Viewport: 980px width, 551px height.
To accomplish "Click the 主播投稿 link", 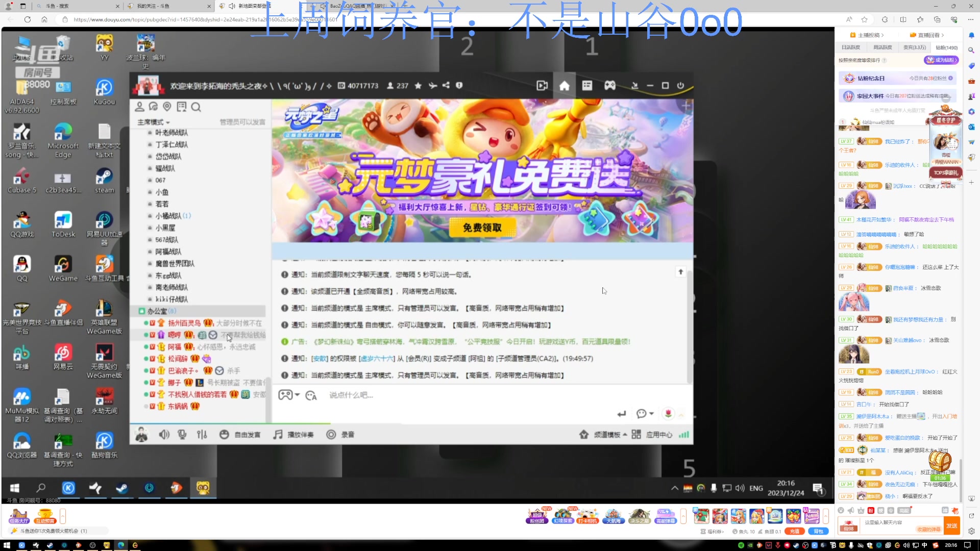I will [x=867, y=35].
